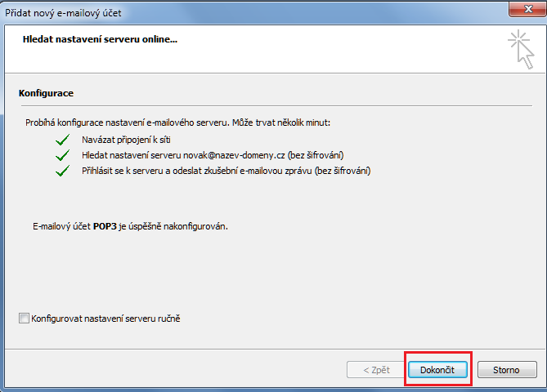
Task: Click the 'Konfigurovat nastavení serveru ručně' label
Action: tap(105, 318)
